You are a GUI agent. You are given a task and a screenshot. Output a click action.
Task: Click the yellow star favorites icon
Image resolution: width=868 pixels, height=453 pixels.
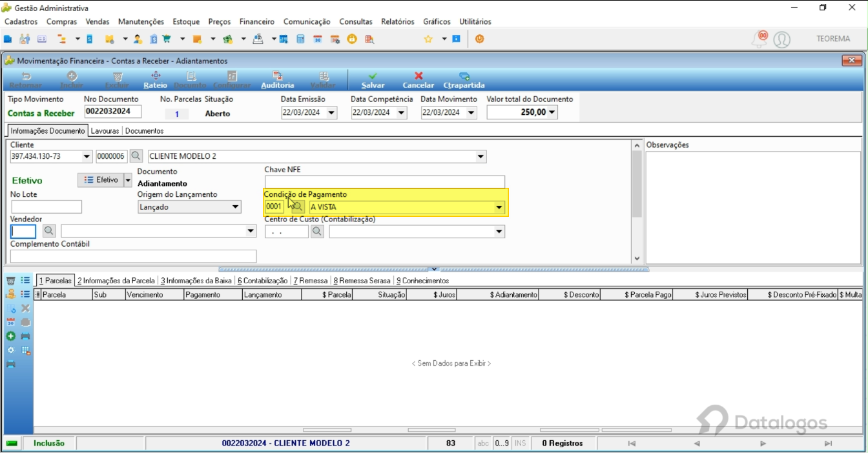pos(428,39)
